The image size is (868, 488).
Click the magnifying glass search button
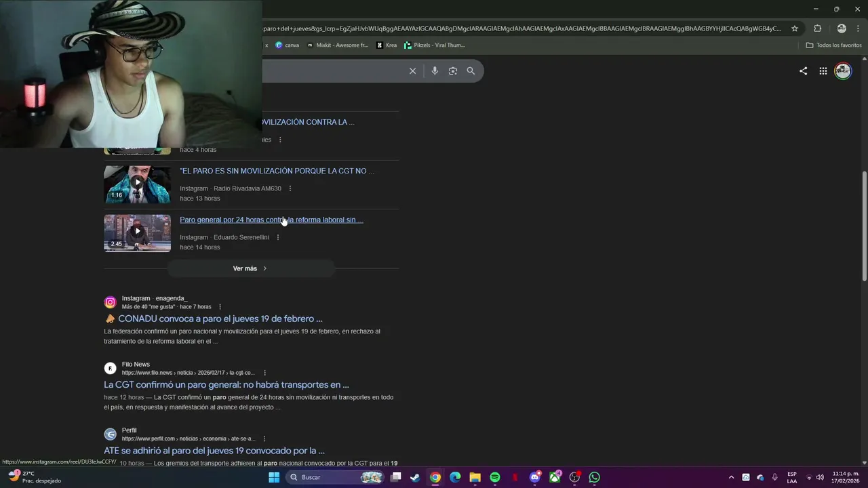click(471, 70)
